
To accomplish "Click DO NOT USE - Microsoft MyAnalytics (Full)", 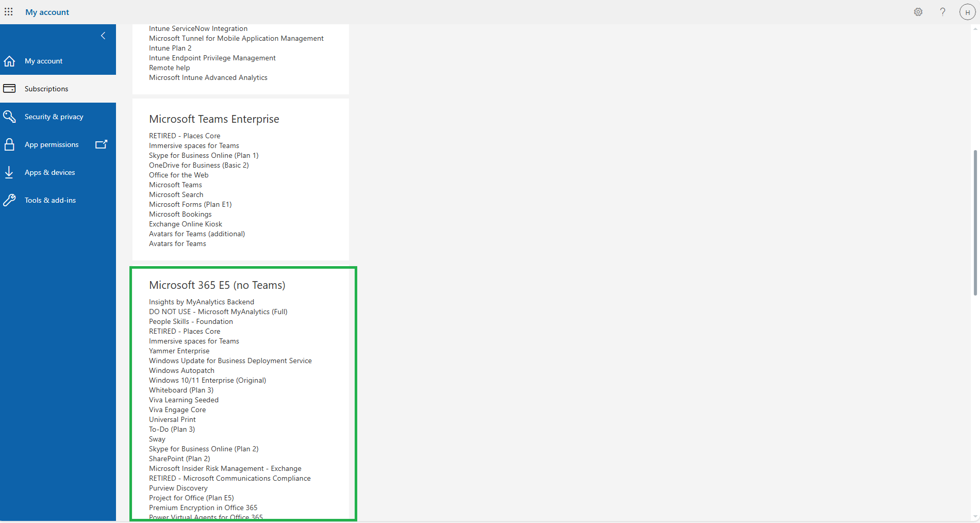I will [218, 312].
